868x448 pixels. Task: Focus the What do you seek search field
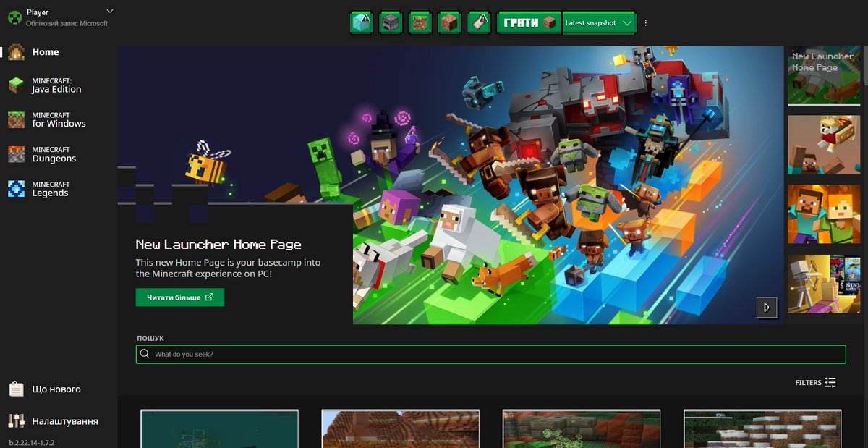(x=490, y=354)
